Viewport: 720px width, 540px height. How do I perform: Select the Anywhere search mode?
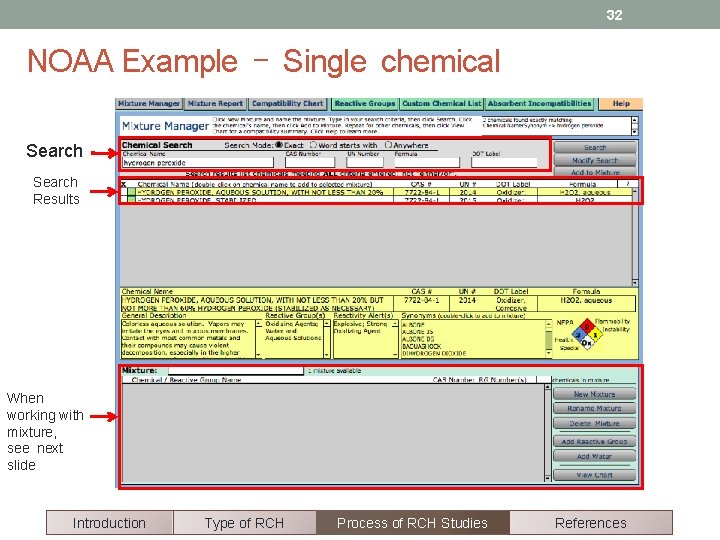(x=388, y=145)
